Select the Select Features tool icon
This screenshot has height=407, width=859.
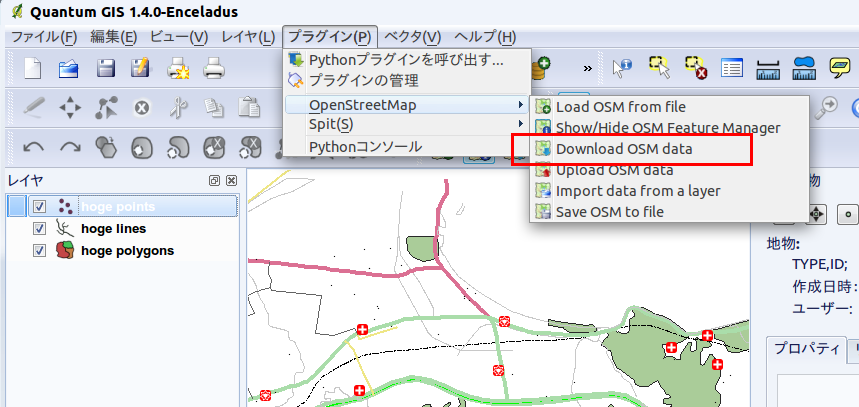[x=659, y=68]
